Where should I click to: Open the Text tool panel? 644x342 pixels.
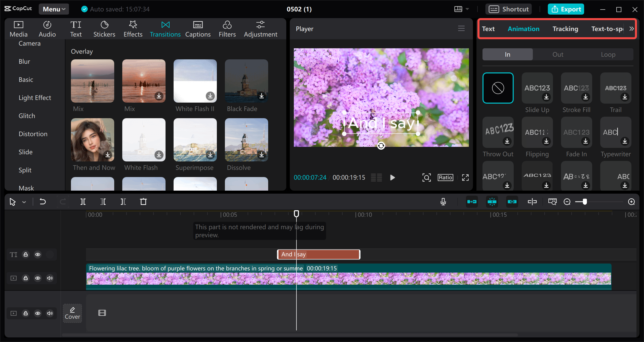pos(76,29)
